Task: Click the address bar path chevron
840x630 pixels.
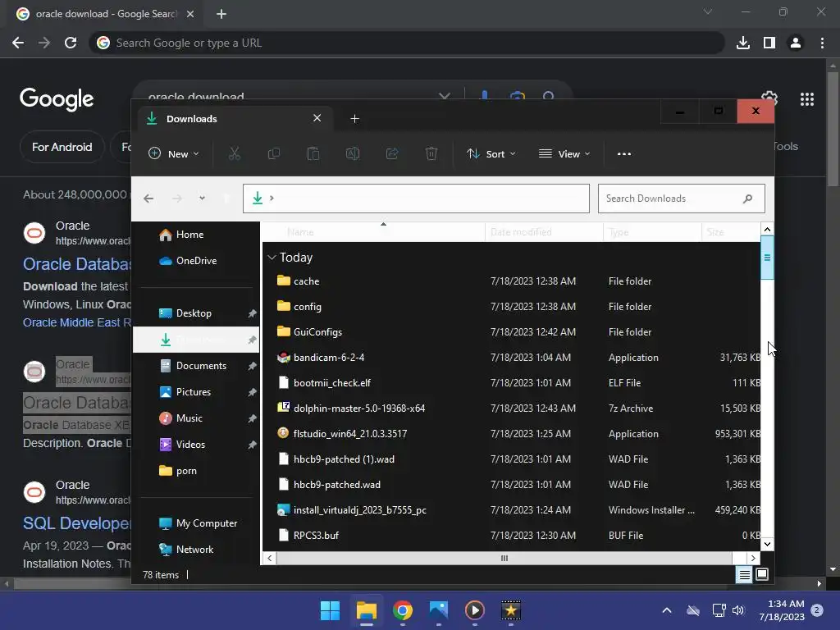Action: click(x=272, y=199)
